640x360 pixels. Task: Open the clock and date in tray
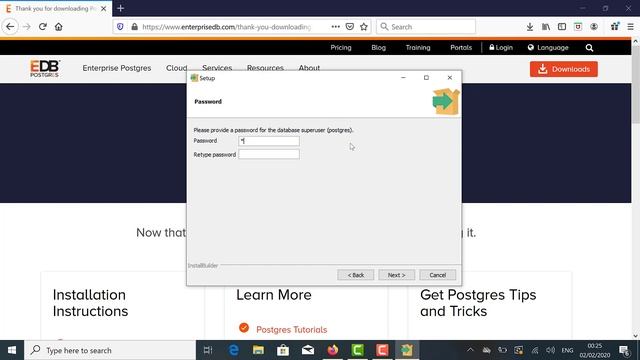click(595, 350)
